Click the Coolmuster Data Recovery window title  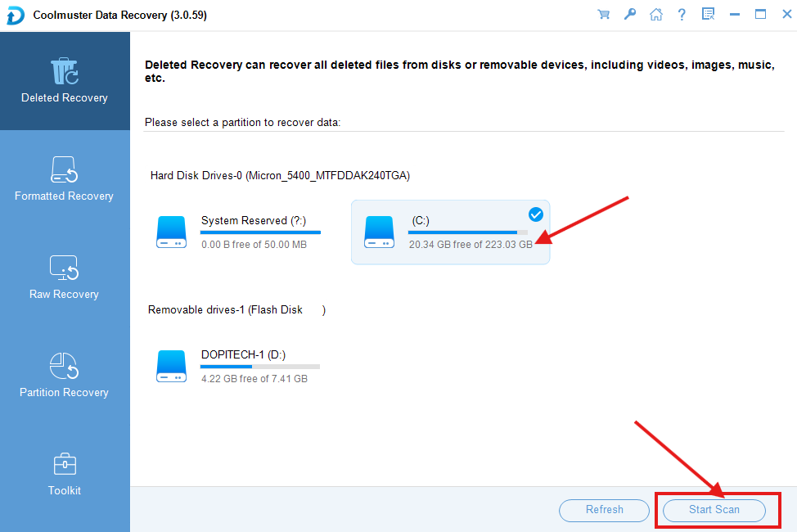120,16
